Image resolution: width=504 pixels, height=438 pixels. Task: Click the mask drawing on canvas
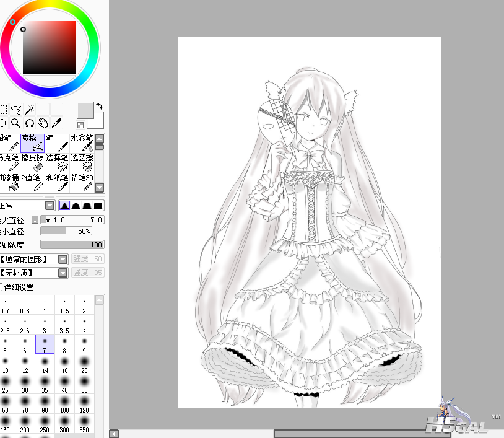[x=277, y=123]
